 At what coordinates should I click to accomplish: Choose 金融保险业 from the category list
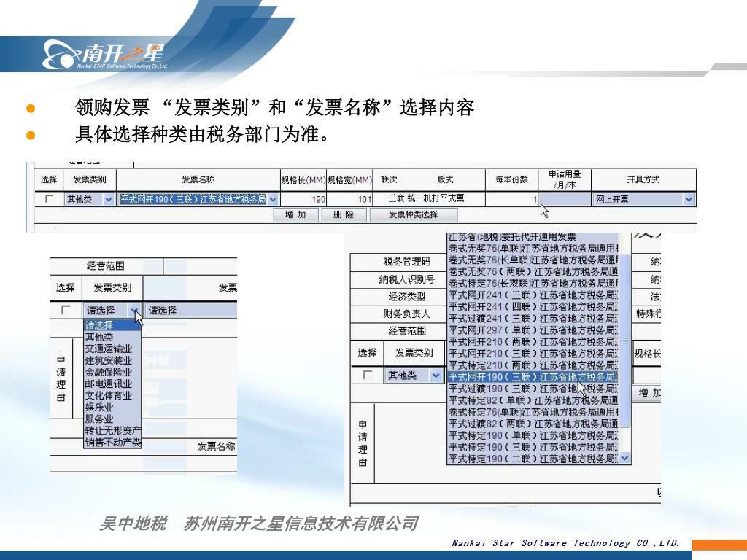point(112,373)
